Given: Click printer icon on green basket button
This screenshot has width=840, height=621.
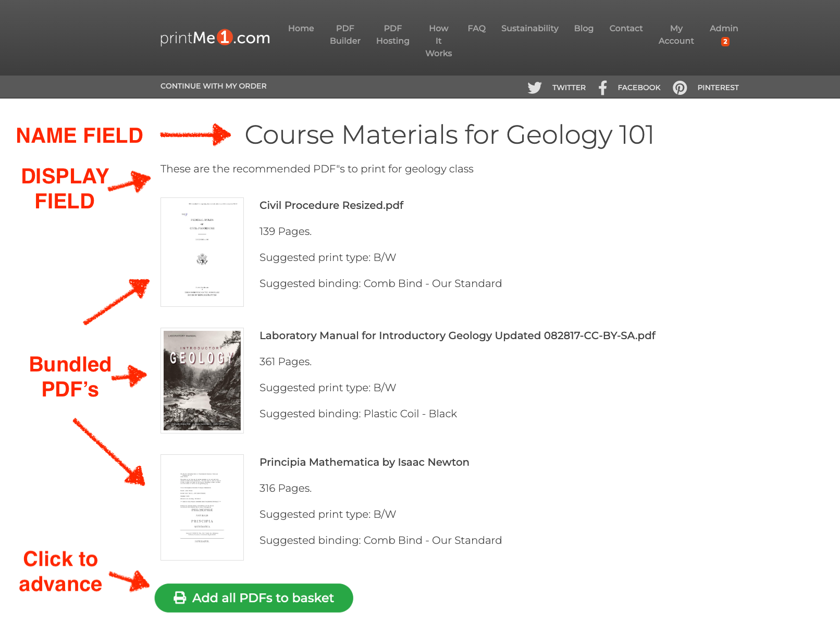Looking at the screenshot, I should click(x=180, y=598).
